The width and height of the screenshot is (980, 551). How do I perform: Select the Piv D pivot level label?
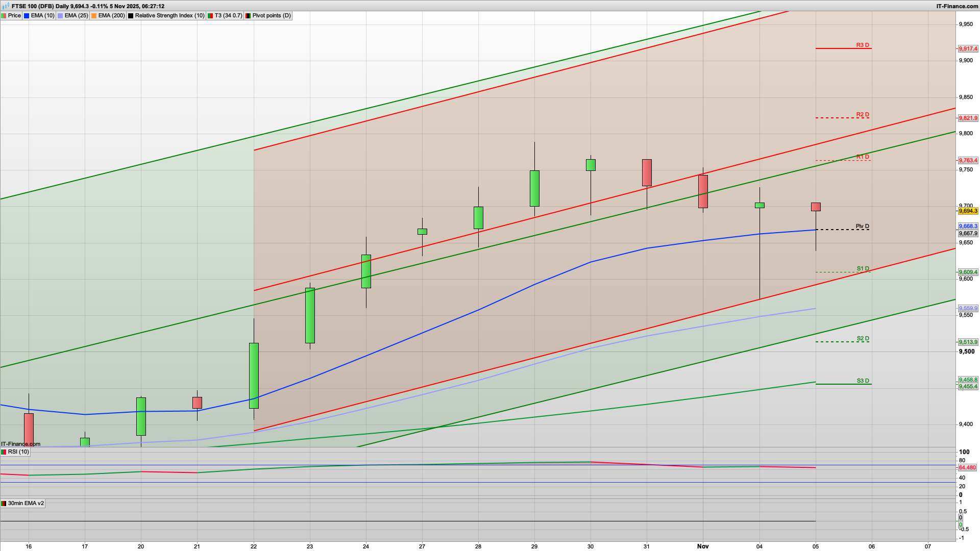tap(862, 227)
